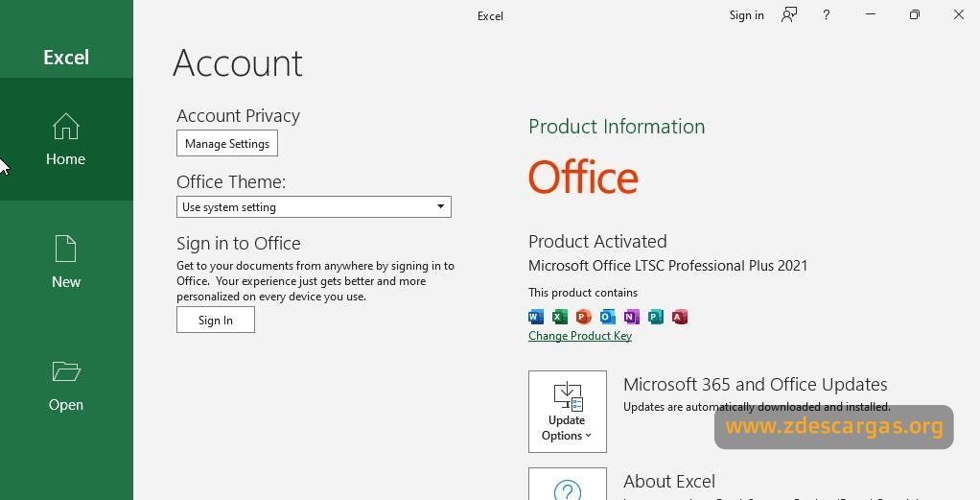Click the Manage Settings button
Image resolution: width=980 pixels, height=500 pixels.
pyautogui.click(x=227, y=143)
